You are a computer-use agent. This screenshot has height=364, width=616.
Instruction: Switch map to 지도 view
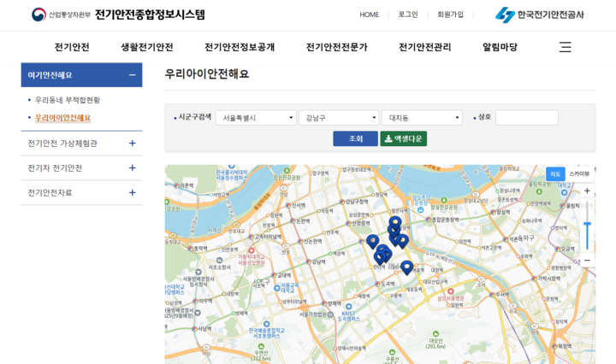(555, 174)
